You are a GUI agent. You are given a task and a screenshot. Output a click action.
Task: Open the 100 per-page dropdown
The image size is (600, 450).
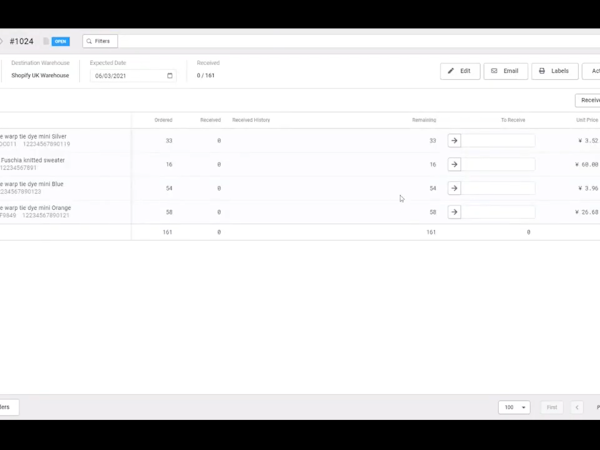pyautogui.click(x=514, y=407)
